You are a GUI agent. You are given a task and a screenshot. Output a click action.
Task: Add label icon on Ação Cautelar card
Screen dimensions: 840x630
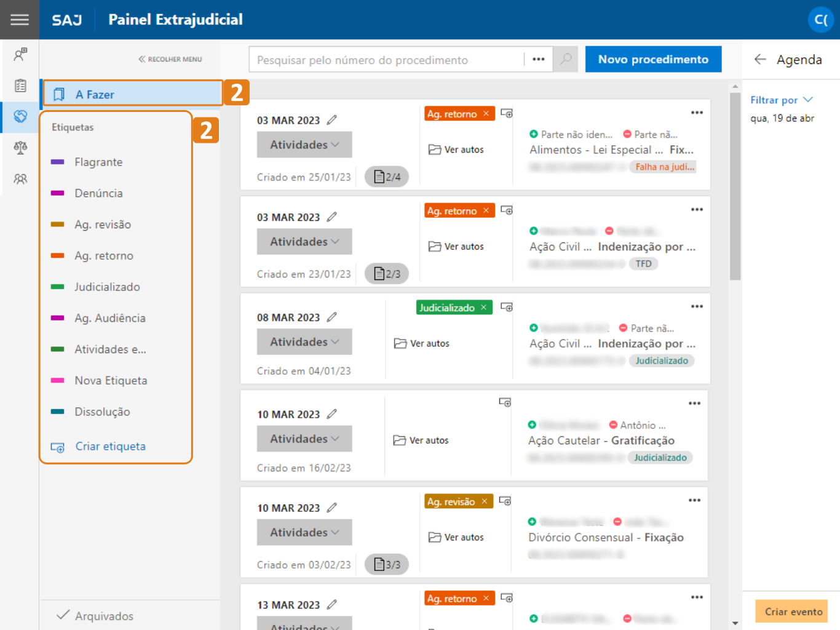click(x=505, y=402)
